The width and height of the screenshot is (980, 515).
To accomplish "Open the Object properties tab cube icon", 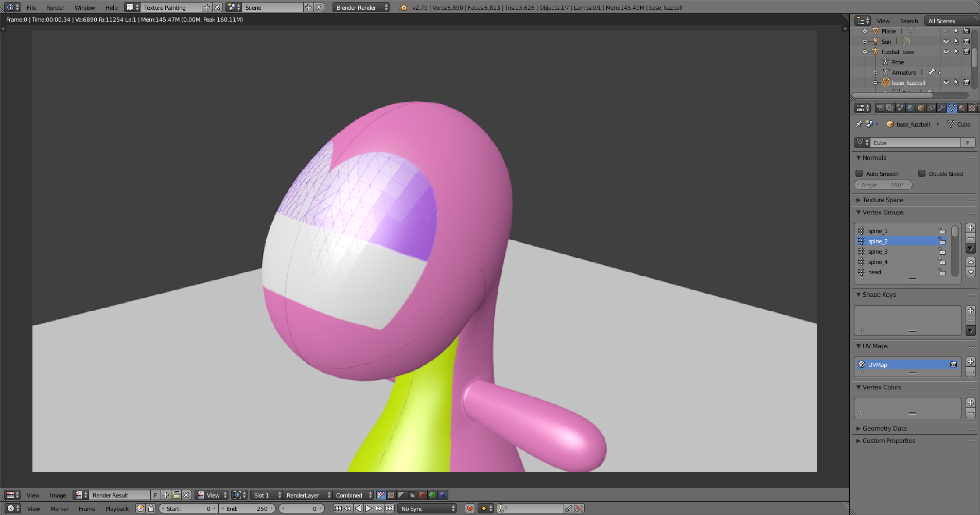I will coord(921,108).
